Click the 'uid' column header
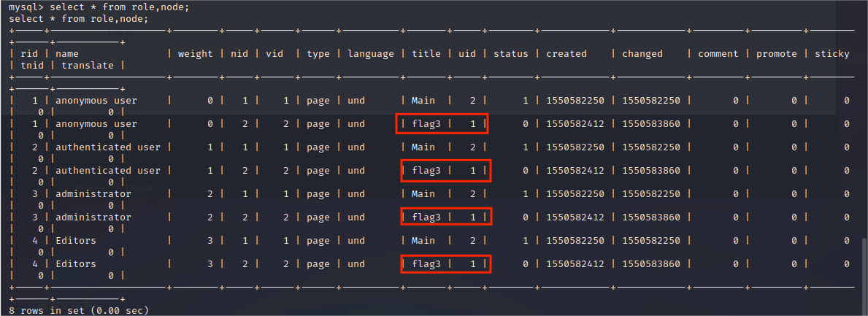This screenshot has width=868, height=316. [x=467, y=54]
